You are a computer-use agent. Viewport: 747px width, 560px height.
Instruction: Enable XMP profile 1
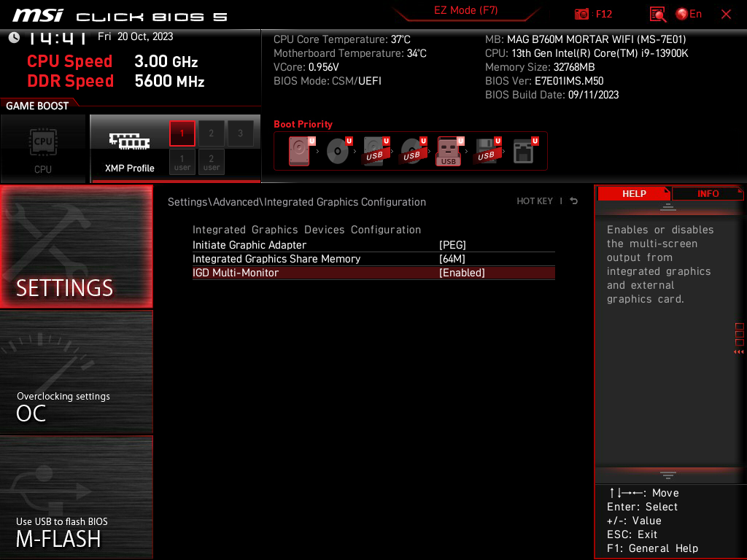[x=182, y=133]
